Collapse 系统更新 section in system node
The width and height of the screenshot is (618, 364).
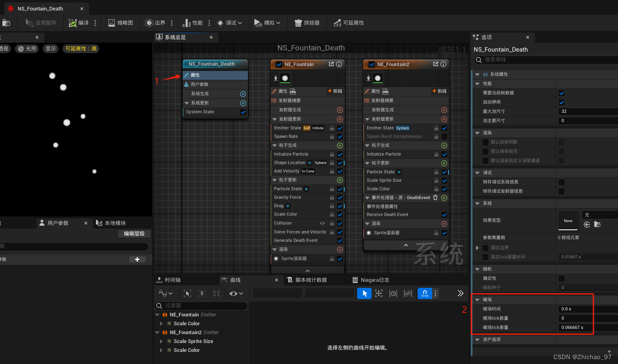[187, 103]
